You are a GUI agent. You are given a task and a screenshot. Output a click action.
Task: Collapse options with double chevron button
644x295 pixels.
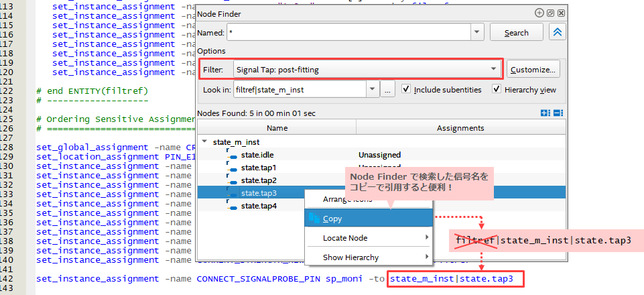pyautogui.click(x=558, y=32)
